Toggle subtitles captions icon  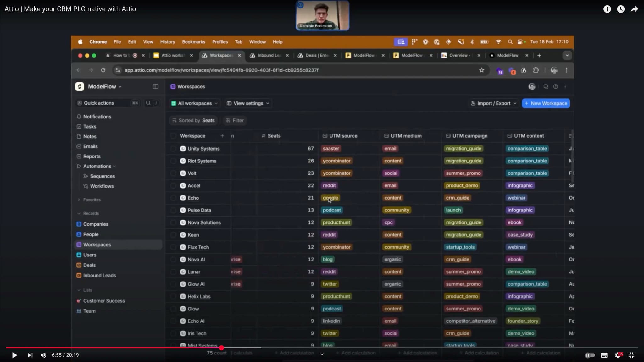[604, 355]
